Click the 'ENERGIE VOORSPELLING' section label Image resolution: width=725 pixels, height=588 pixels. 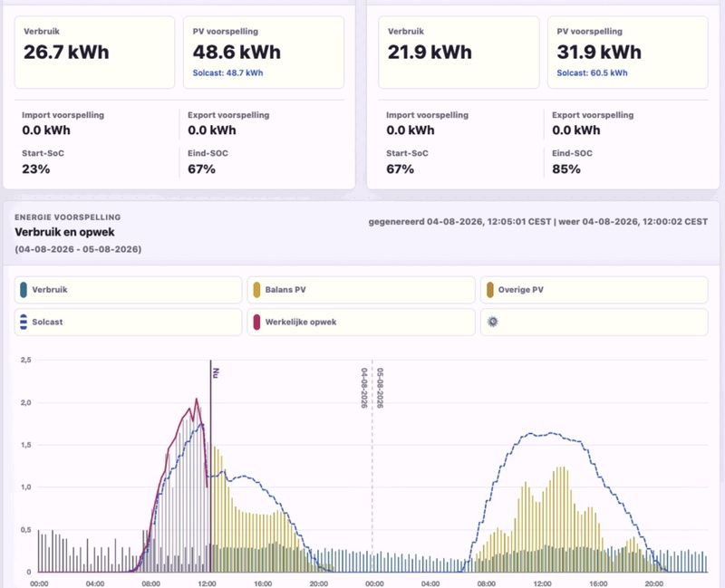pyautogui.click(x=67, y=217)
